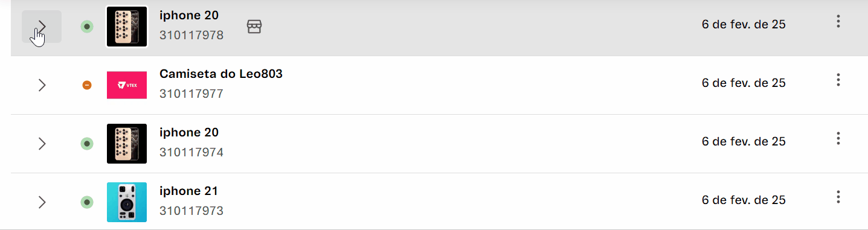Expand the iphone 21 row
Viewport: 868px width, 230px height.
click(42, 202)
